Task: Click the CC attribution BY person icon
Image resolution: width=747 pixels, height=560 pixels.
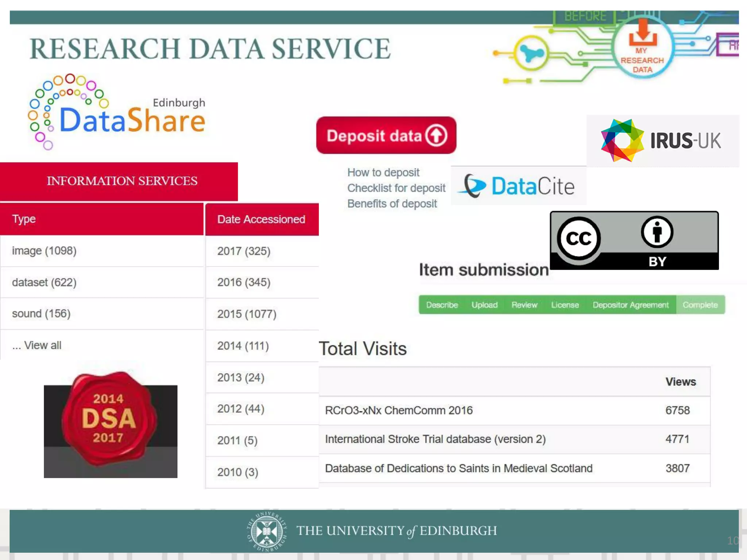Action: 657,232
